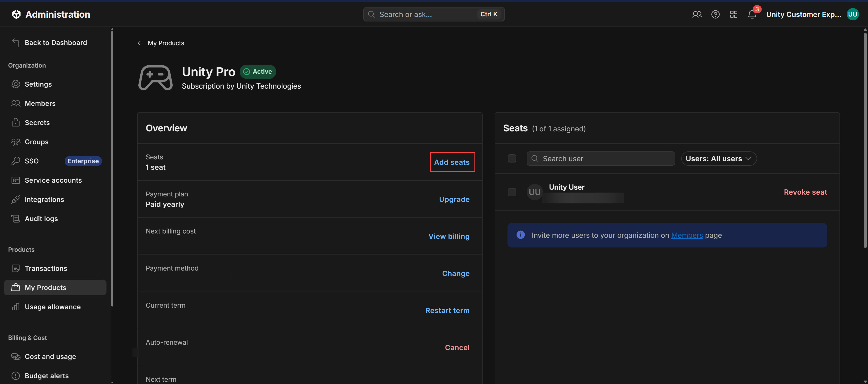Click Back to Dashboard link
The height and width of the screenshot is (384, 868).
(56, 42)
